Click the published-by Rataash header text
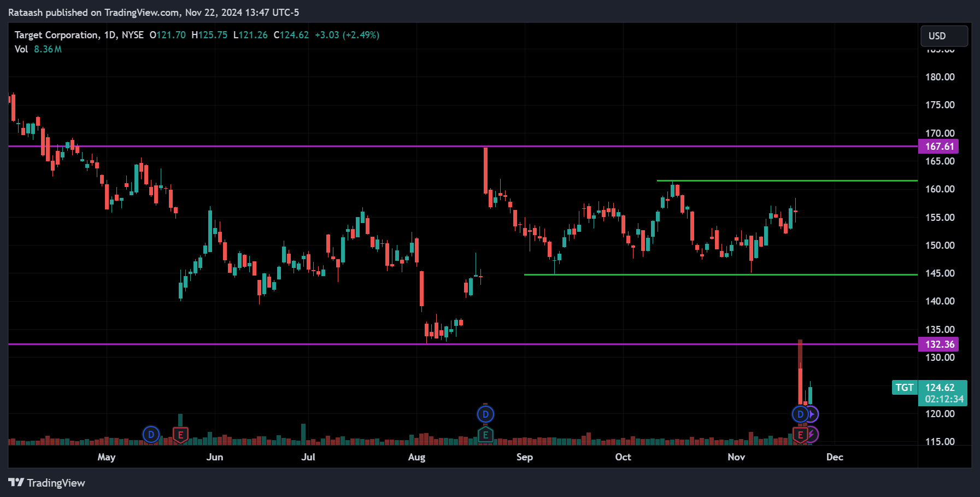This screenshot has height=497, width=980. point(154,13)
